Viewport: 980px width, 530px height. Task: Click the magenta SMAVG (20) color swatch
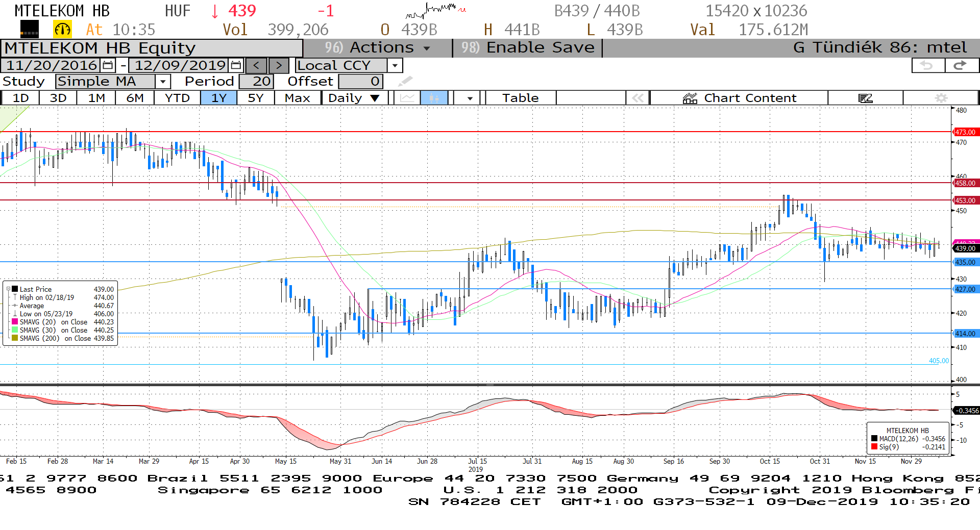pyautogui.click(x=15, y=322)
